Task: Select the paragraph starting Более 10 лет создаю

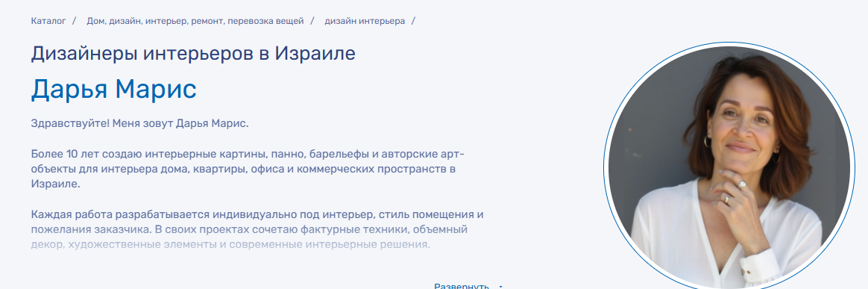Action: [248, 169]
